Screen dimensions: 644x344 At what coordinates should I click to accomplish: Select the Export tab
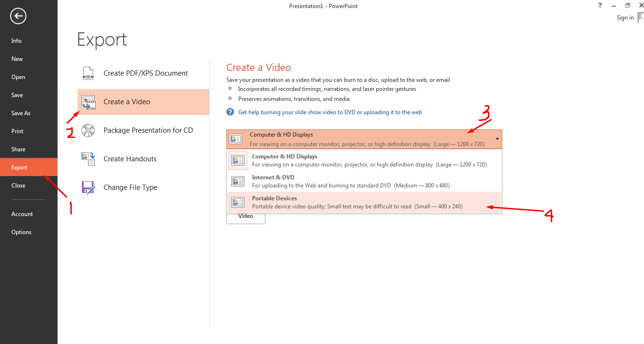(29, 167)
